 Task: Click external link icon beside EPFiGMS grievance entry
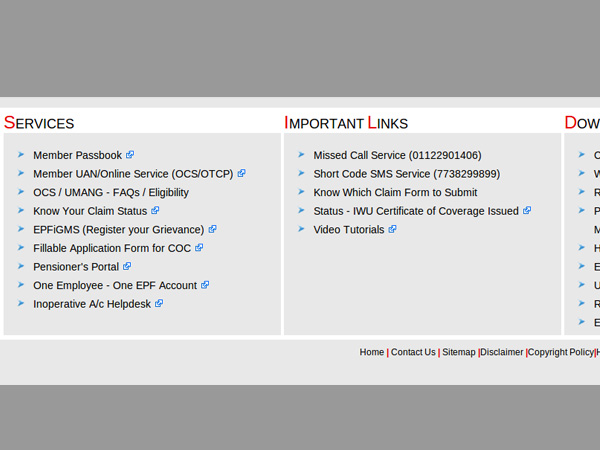point(212,229)
